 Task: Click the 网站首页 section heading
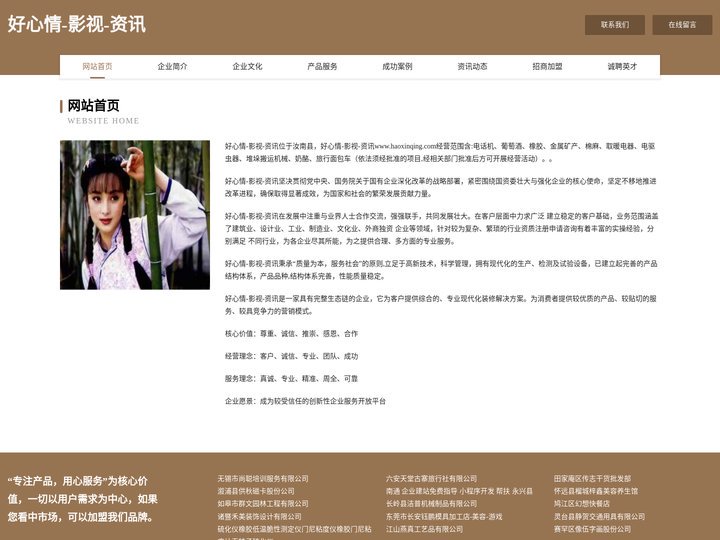pos(93,106)
